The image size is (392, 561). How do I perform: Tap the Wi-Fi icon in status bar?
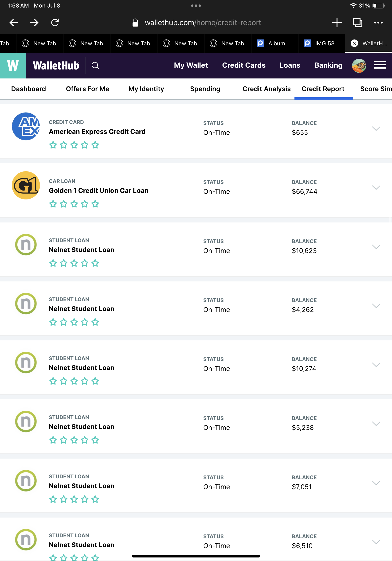pyautogui.click(x=353, y=5)
